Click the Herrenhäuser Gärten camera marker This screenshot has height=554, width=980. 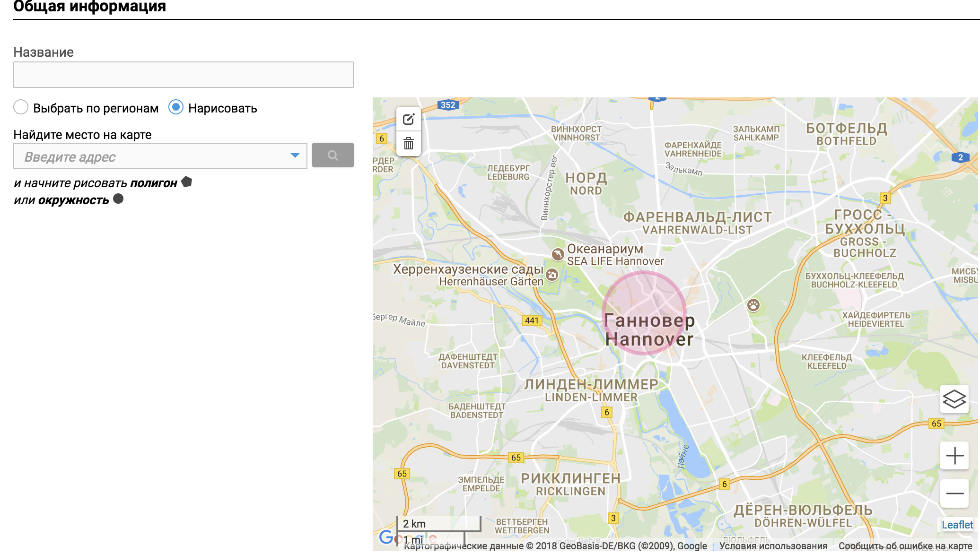(x=552, y=275)
